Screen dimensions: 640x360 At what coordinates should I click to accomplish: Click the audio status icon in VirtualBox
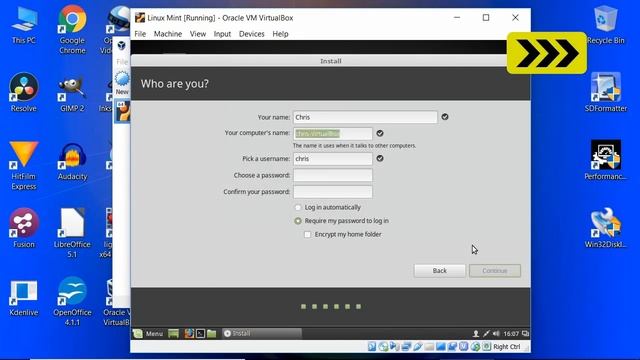[x=394, y=347]
